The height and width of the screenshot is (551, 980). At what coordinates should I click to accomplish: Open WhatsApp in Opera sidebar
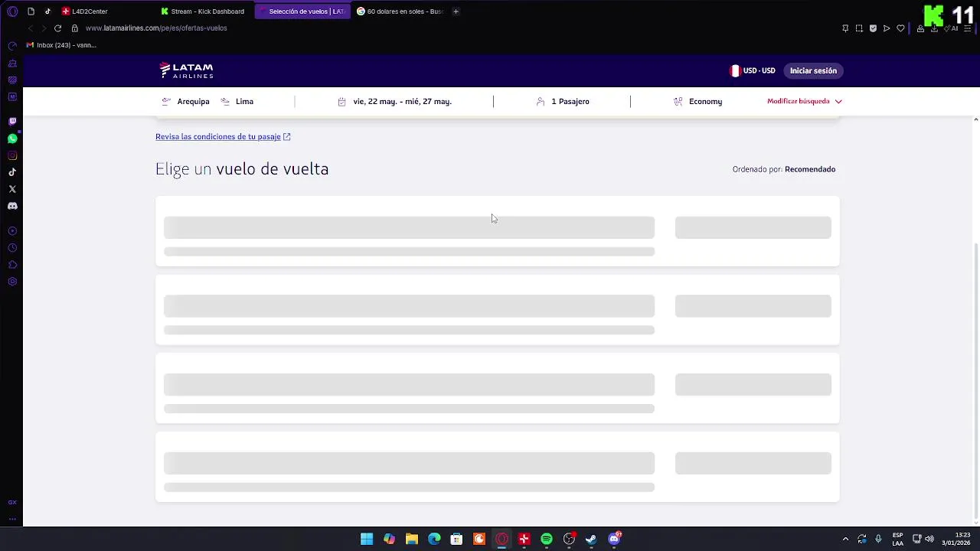[x=12, y=139]
